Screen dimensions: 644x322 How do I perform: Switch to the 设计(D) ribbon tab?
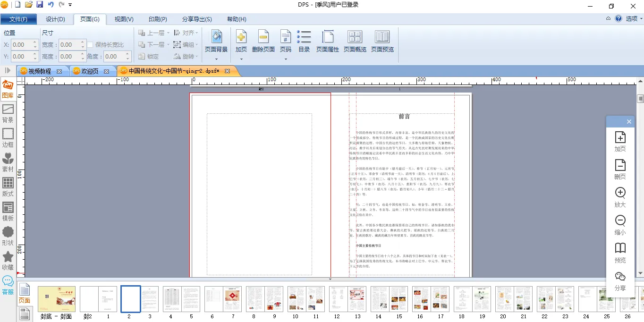click(55, 19)
